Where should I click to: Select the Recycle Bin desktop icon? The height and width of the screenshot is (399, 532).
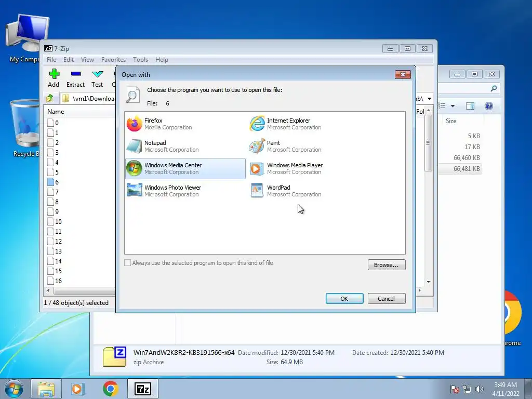click(x=25, y=128)
